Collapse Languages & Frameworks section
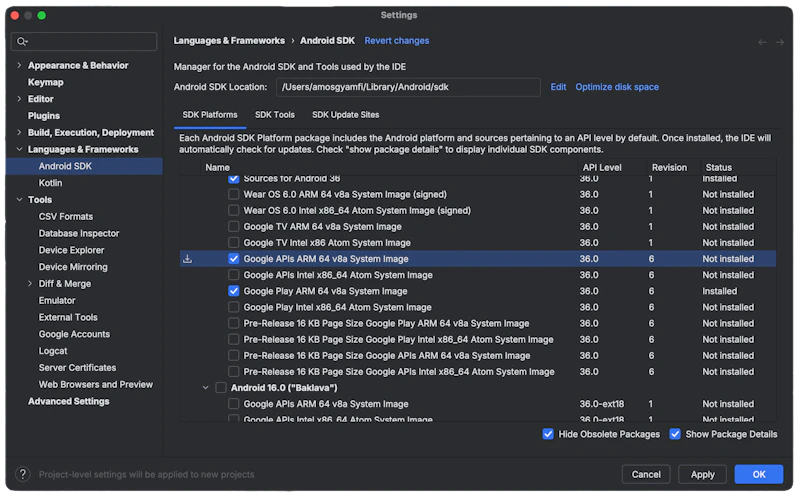This screenshot has width=800, height=497. point(19,150)
